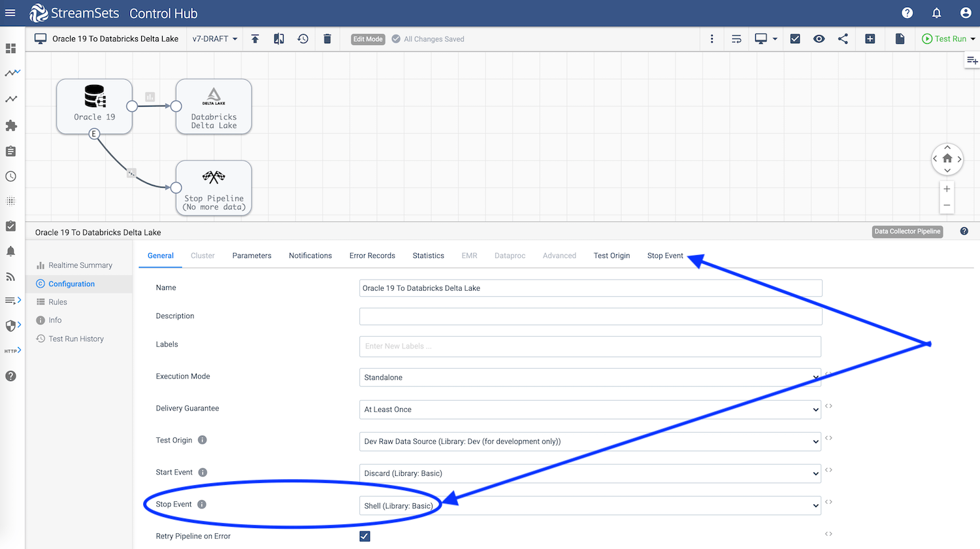Screen dimensions: 980x549
Task: Zoom out the canvas with minus button
Action: (947, 205)
